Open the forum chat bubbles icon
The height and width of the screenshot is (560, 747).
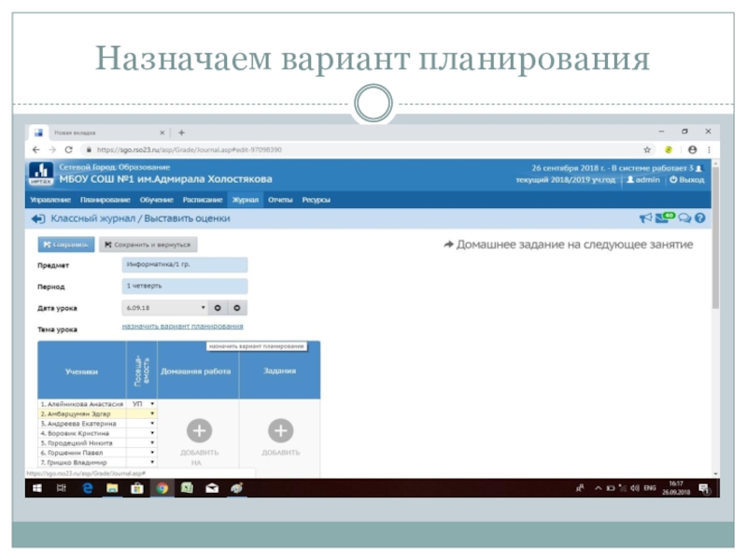[x=684, y=218]
